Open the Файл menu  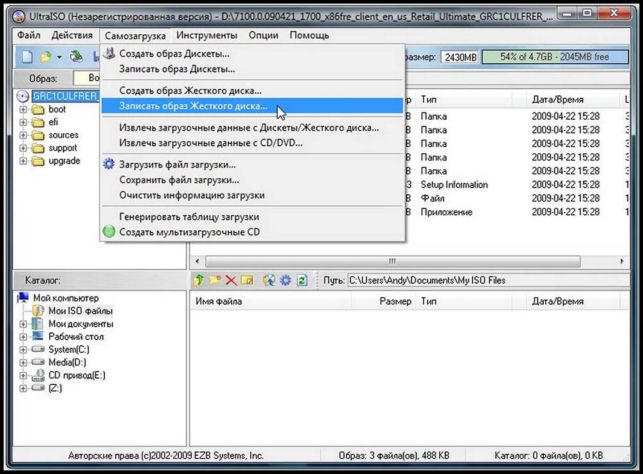pos(29,35)
